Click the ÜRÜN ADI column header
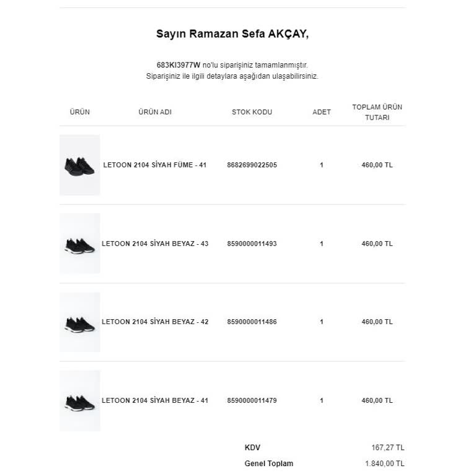Screen dimensions: 476x476 (155, 112)
